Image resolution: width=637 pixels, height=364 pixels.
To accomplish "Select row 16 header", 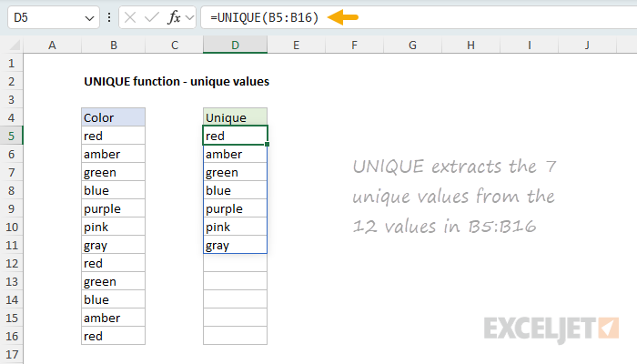I will coord(11,336).
